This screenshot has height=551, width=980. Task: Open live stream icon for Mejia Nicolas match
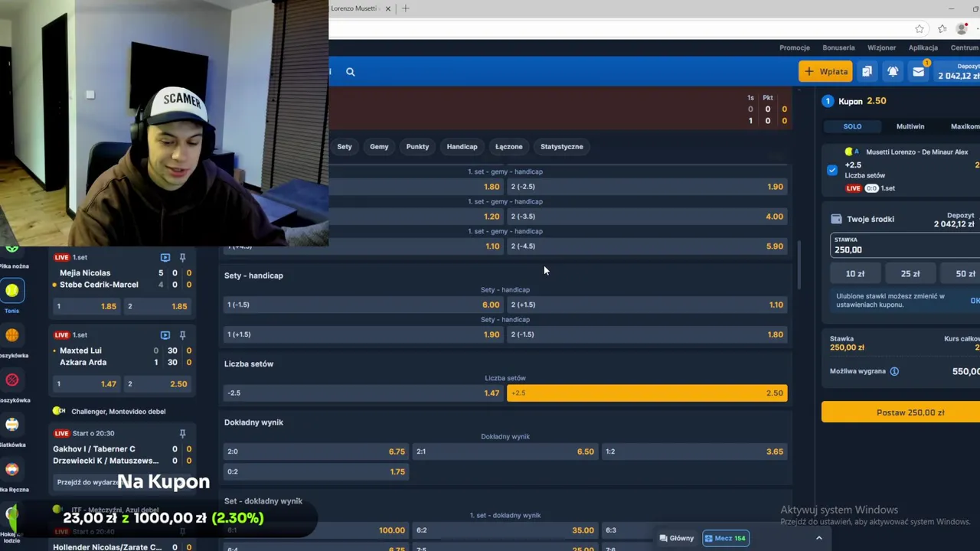165,258
